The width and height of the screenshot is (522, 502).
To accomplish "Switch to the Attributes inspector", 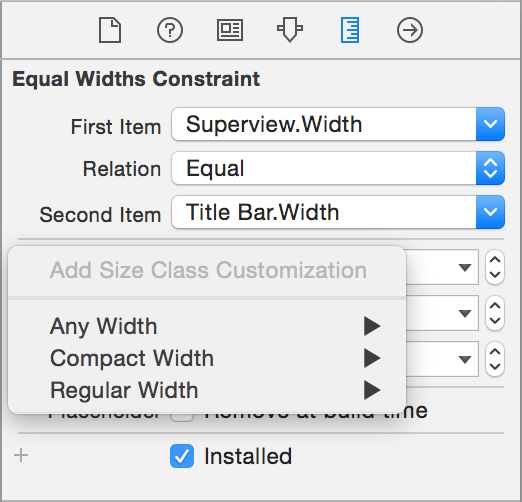I will click(x=290, y=30).
